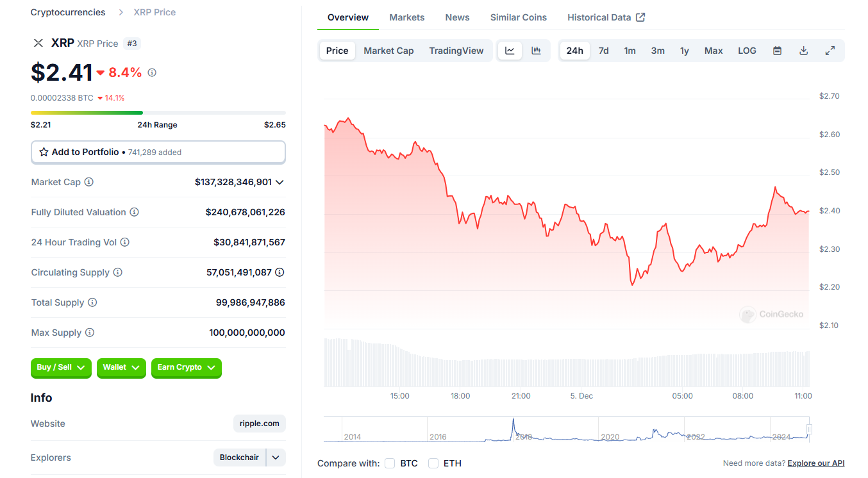The width and height of the screenshot is (868, 478).
Task: Open the Similar Coins tab
Action: click(x=519, y=17)
